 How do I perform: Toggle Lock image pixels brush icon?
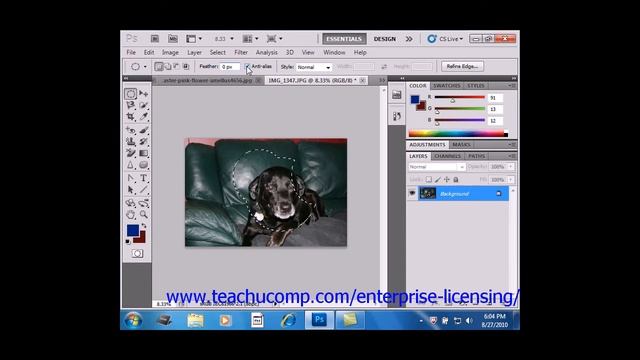coord(438,180)
